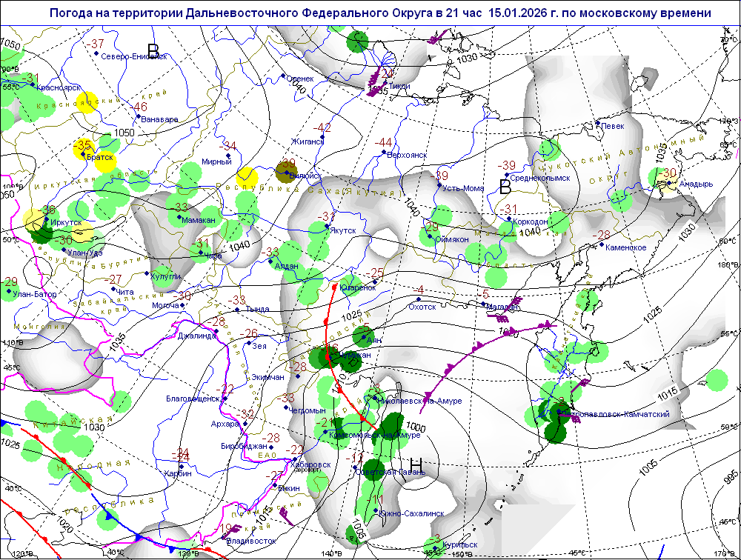Click the high pressure B near Среднеколымск
Viewport: 741px width, 560px height.
[505, 186]
